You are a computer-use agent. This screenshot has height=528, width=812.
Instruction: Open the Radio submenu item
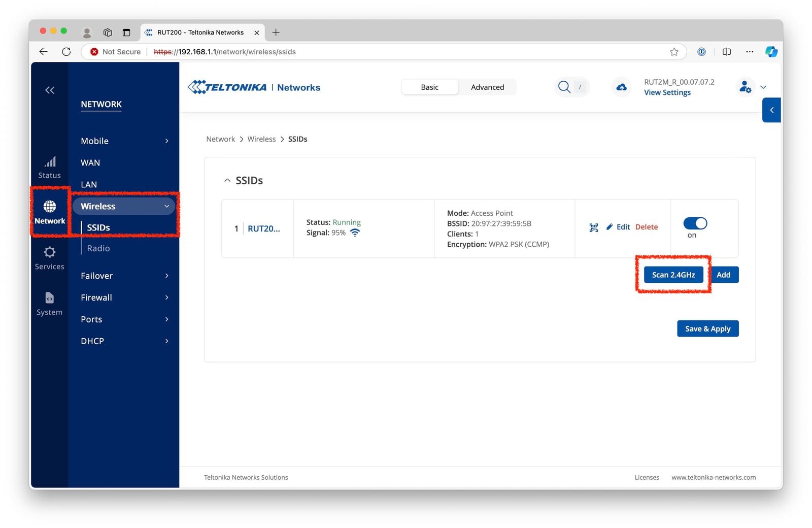(x=98, y=248)
